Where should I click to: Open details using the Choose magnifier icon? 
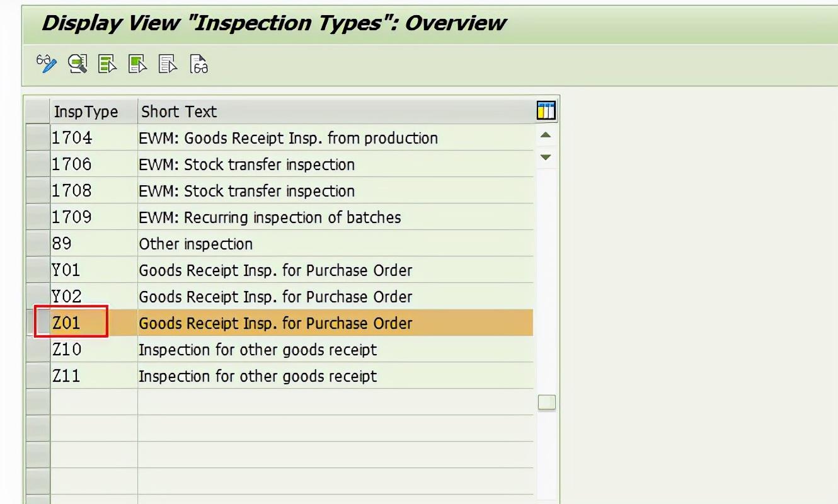(77, 64)
